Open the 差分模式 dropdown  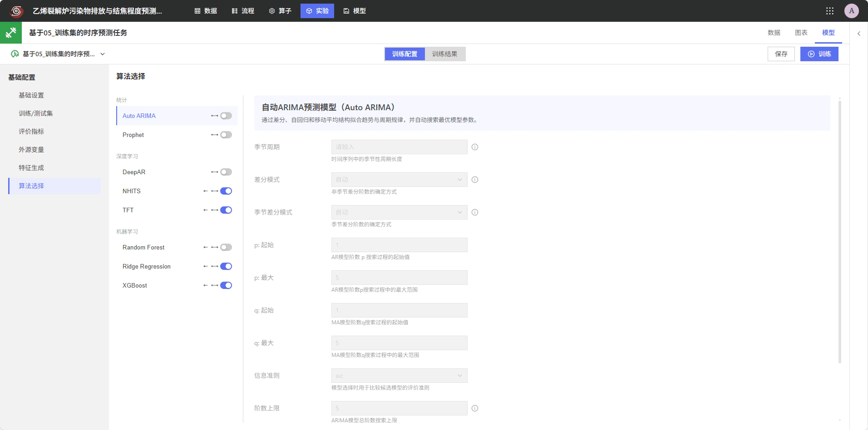(399, 180)
